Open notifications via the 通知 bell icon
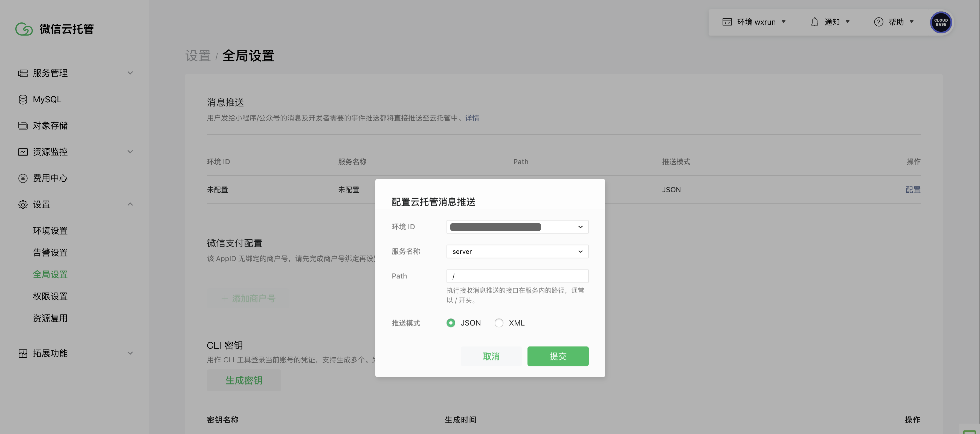Image resolution: width=980 pixels, height=434 pixels. point(814,22)
